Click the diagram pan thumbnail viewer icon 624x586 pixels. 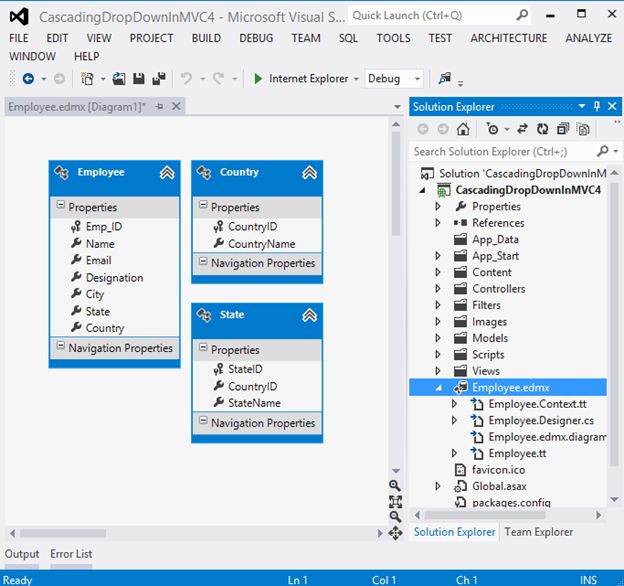coord(395,533)
